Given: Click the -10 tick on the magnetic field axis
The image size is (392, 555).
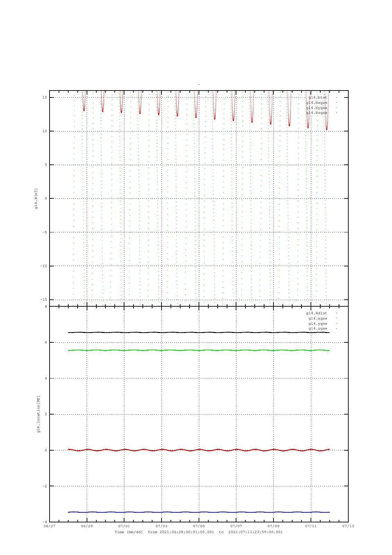Looking at the screenshot, I should [44, 266].
